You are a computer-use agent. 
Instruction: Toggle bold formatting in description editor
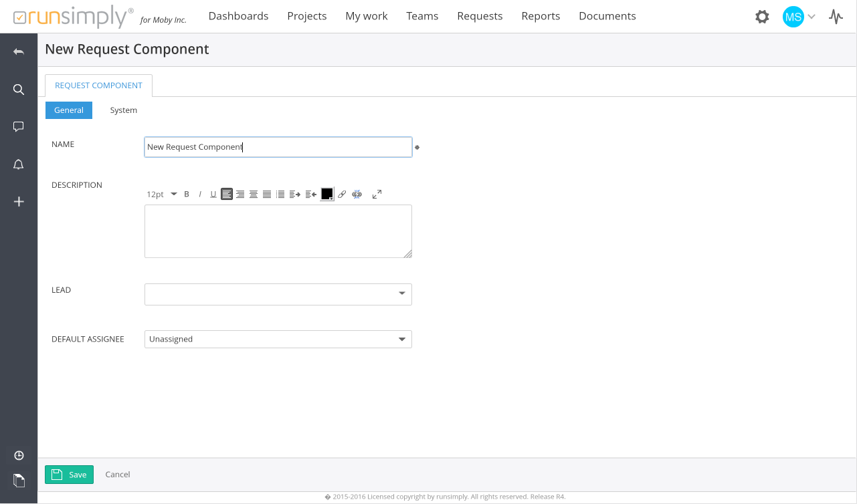(187, 195)
